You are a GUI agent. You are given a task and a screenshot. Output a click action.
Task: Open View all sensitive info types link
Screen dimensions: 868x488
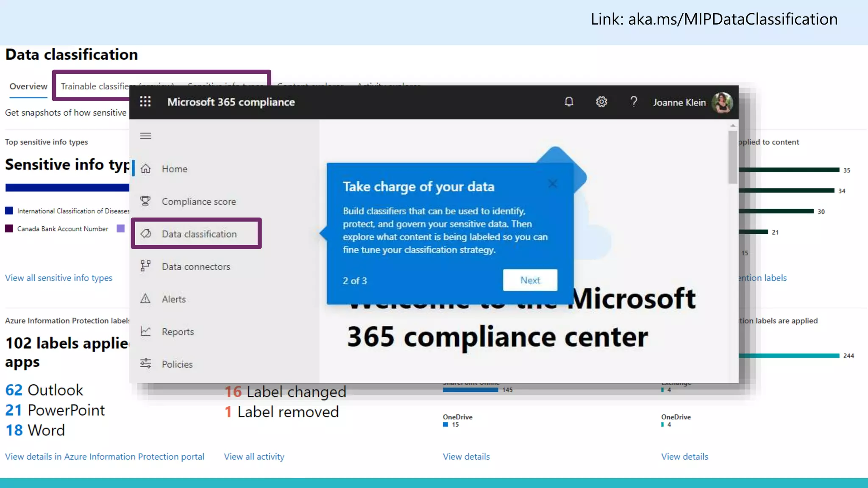tap(59, 278)
